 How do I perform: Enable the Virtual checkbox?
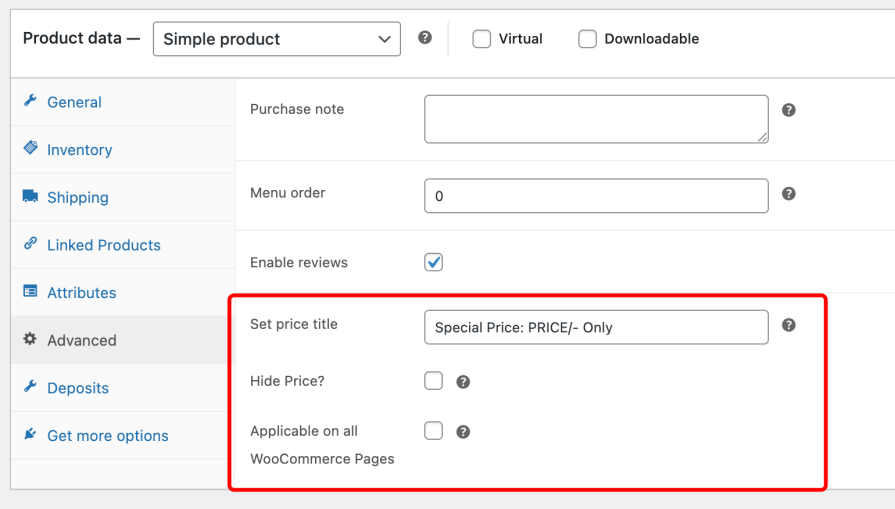[x=481, y=39]
